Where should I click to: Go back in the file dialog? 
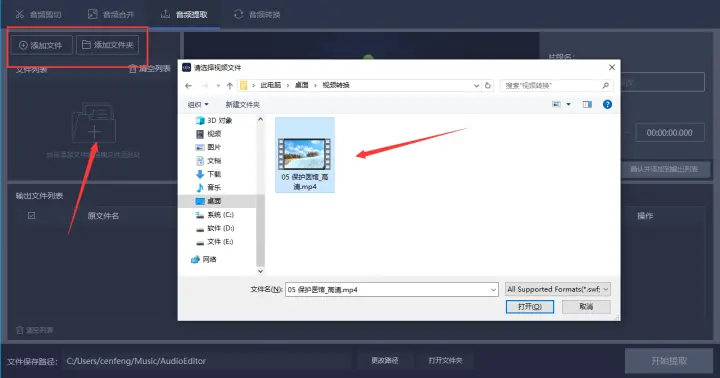(x=189, y=85)
